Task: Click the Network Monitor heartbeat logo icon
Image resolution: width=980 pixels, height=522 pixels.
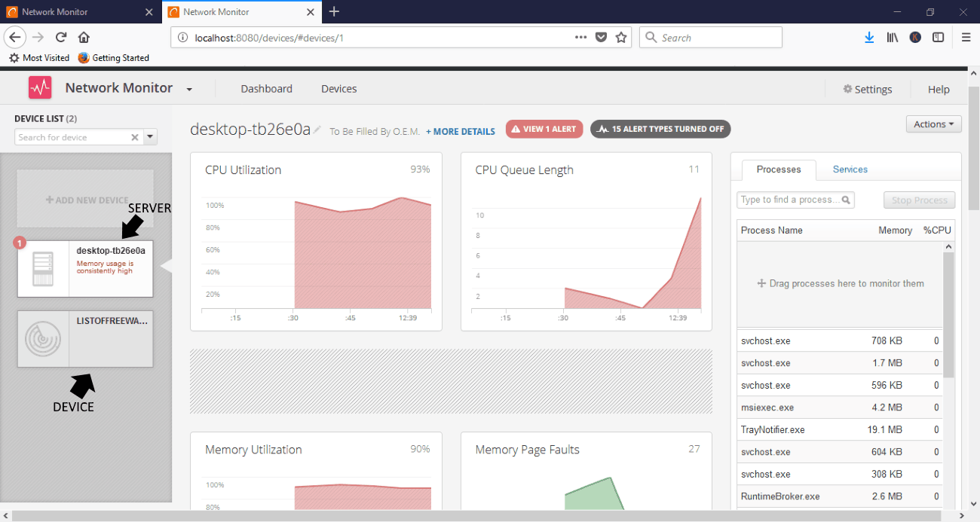Action: click(40, 88)
